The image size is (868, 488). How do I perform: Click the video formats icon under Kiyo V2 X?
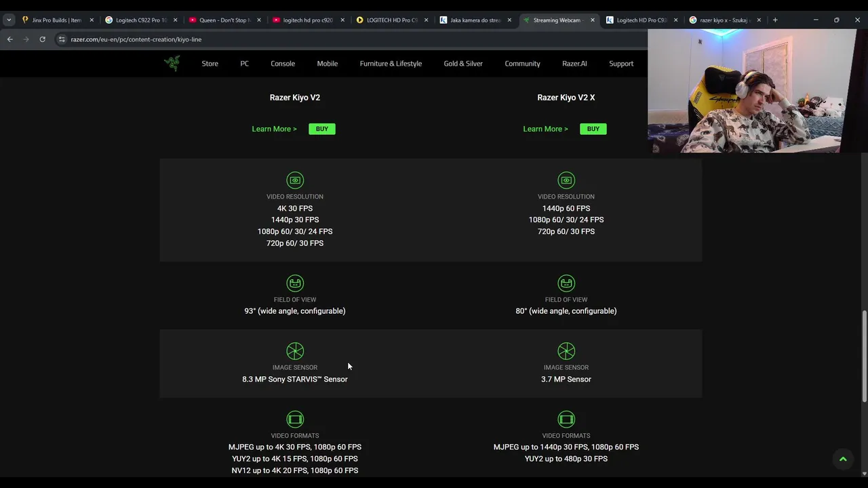tap(566, 420)
